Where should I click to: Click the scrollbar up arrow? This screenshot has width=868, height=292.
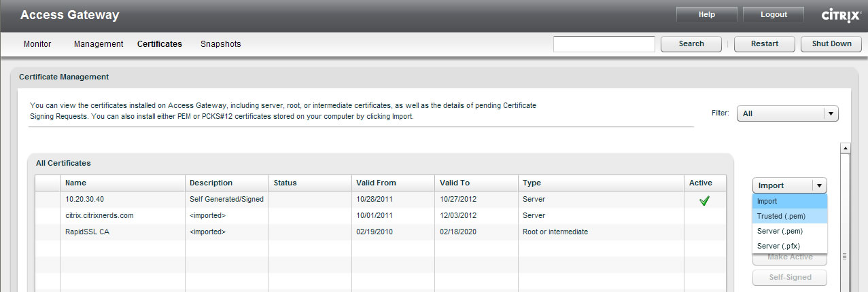(846, 148)
